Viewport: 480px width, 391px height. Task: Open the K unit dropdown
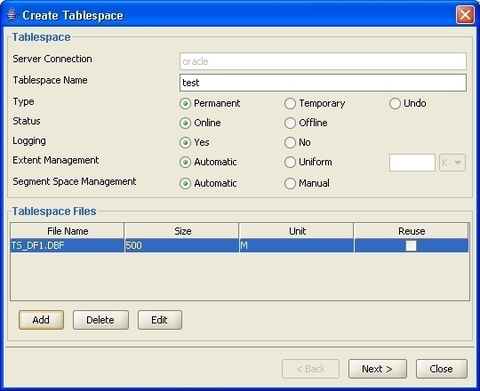pos(452,163)
